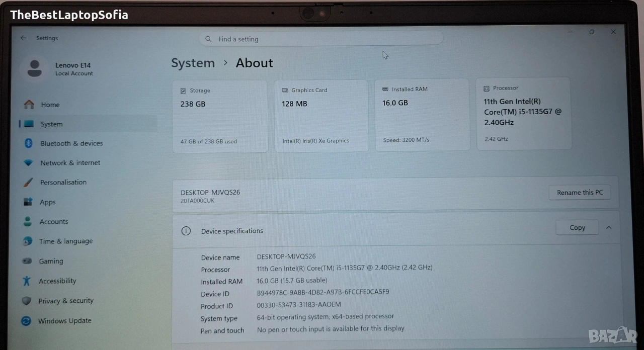The height and width of the screenshot is (350, 644).
Task: Select the Bluetooth & devices icon
Action: [29, 143]
